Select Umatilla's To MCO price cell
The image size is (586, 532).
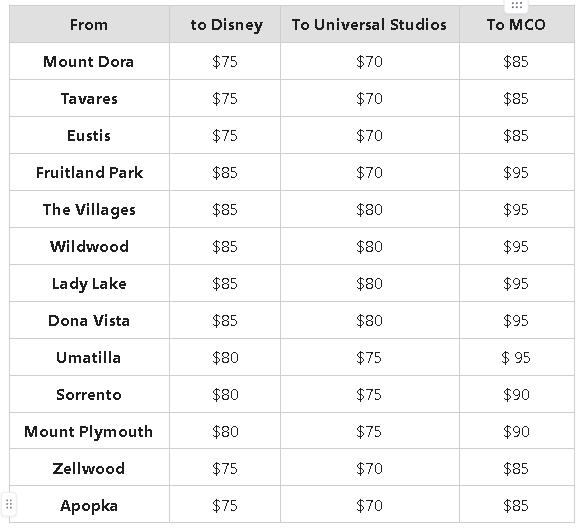tap(517, 357)
